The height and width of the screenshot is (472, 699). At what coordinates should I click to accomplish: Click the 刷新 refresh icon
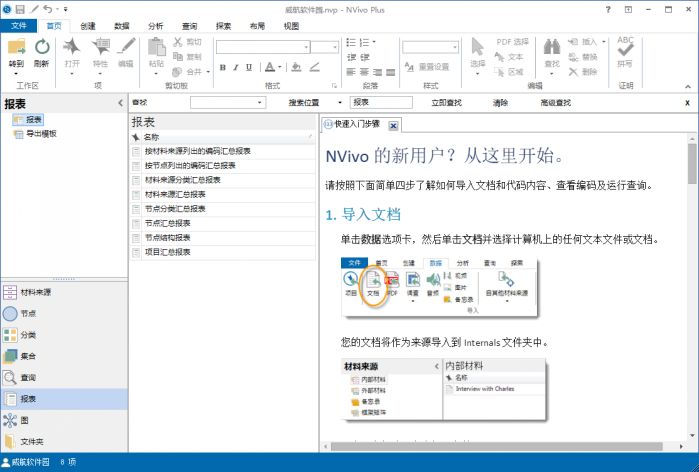pos(42,47)
